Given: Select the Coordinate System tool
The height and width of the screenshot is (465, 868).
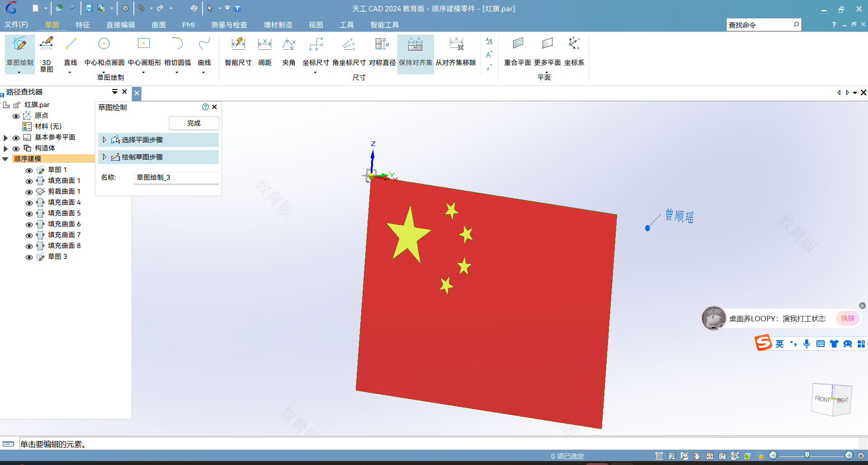Looking at the screenshot, I should pyautogui.click(x=574, y=51).
